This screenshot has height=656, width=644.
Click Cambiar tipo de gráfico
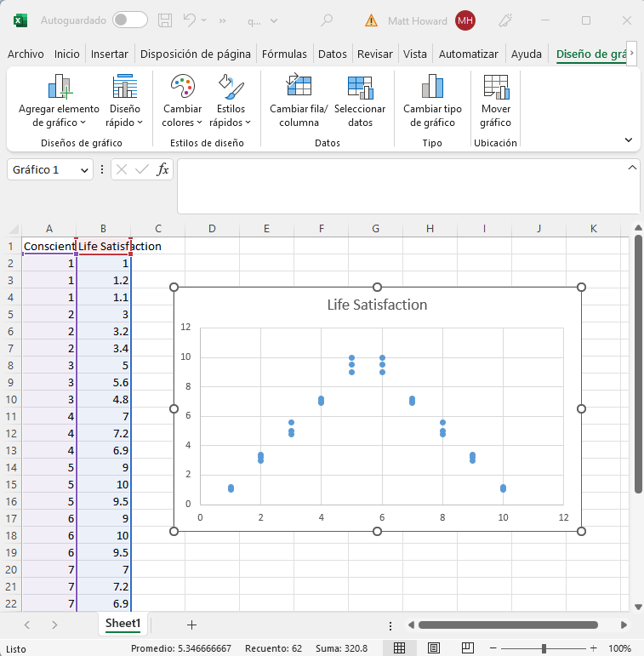click(x=432, y=100)
